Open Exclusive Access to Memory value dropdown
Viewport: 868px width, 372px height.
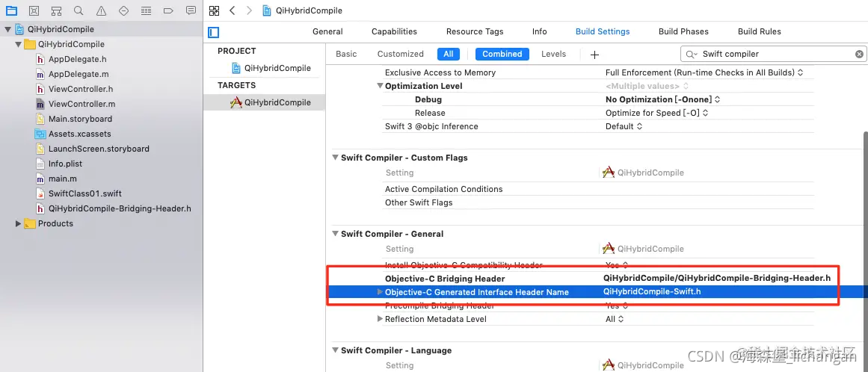704,72
